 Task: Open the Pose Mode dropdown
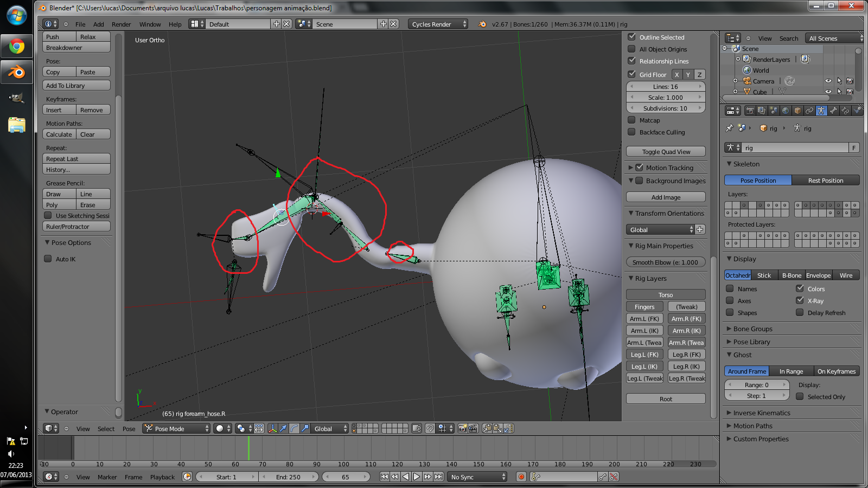click(x=176, y=428)
